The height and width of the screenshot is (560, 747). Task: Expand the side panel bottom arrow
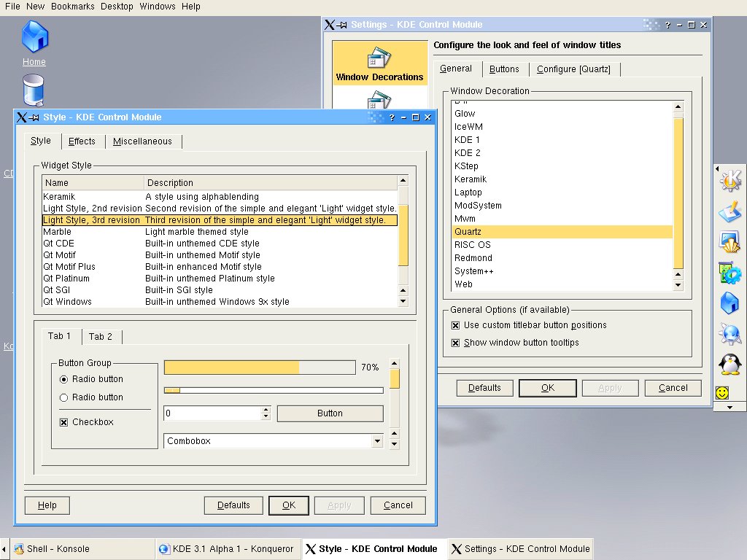pyautogui.click(x=729, y=408)
